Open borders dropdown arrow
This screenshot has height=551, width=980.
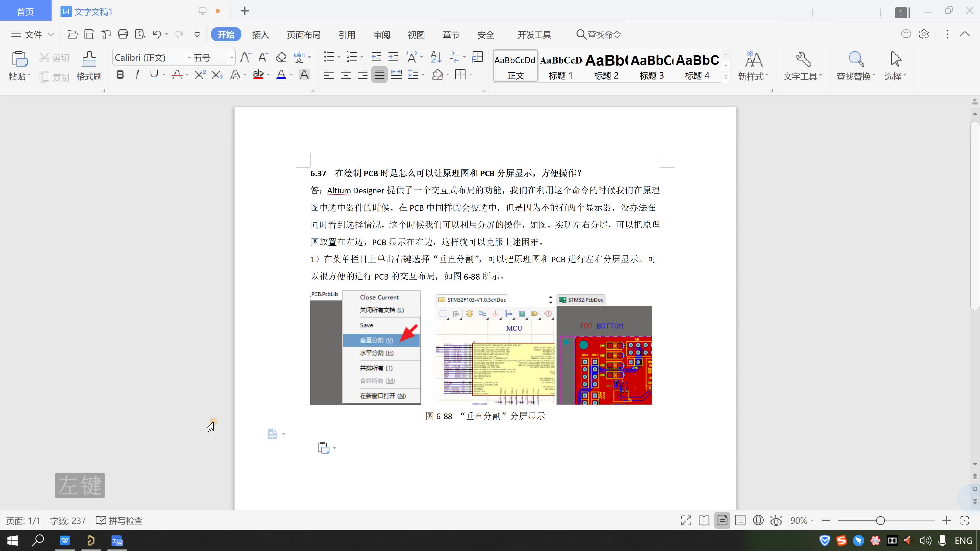[471, 74]
